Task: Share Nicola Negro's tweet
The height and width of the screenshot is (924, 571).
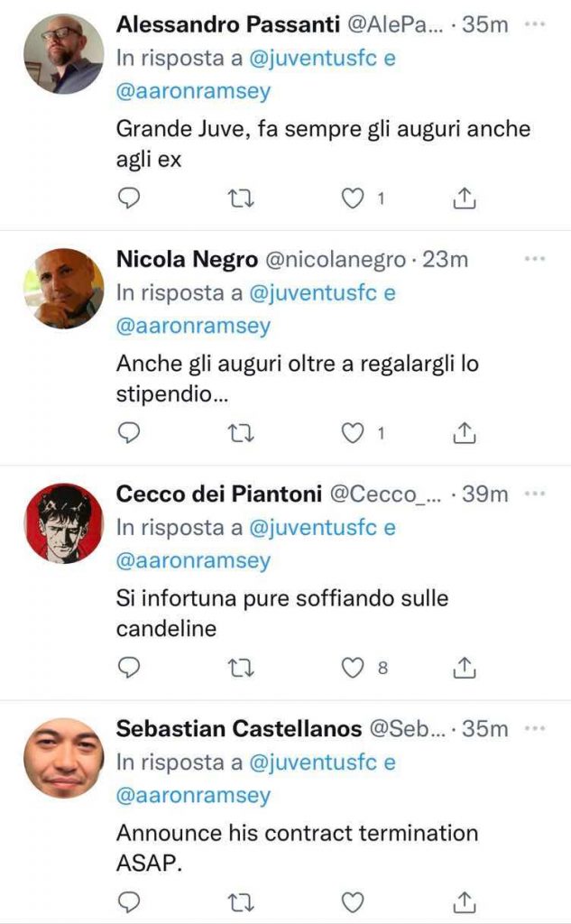Action: [464, 433]
